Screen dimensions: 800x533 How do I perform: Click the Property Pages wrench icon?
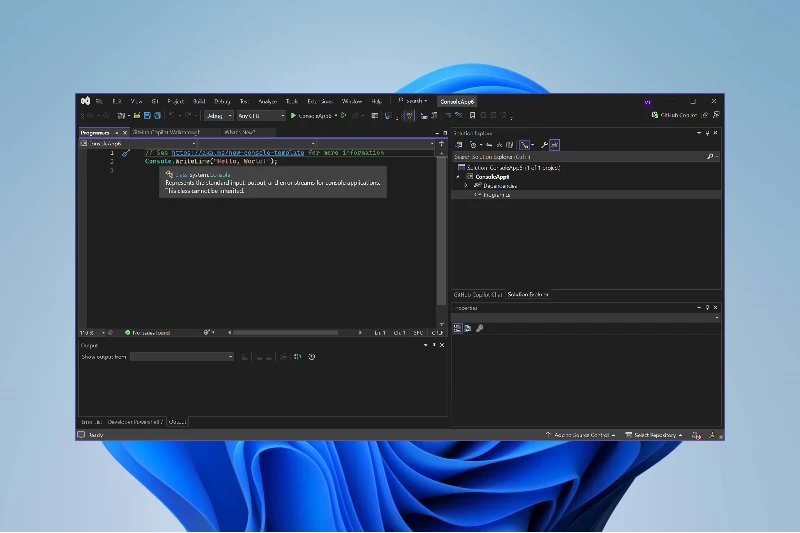(480, 328)
